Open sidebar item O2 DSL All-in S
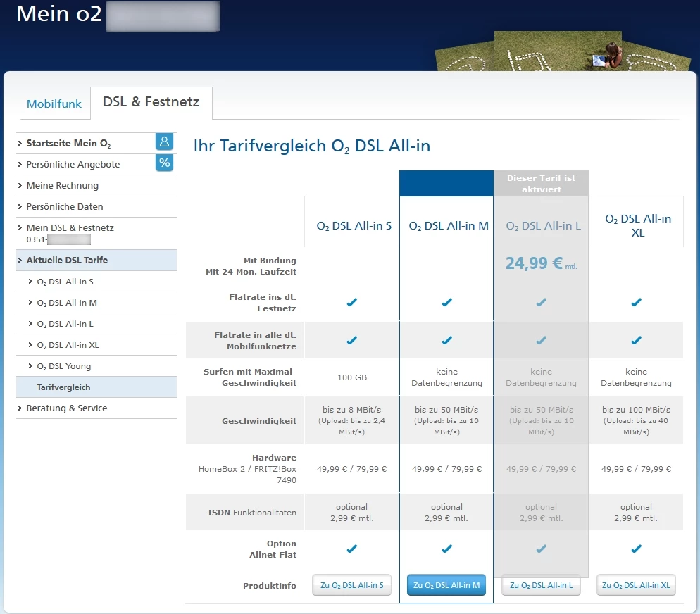This screenshot has width=700, height=614. pos(65,282)
